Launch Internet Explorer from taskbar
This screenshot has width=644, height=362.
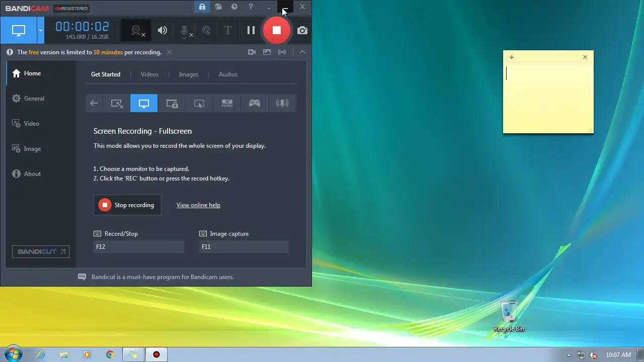pyautogui.click(x=41, y=354)
